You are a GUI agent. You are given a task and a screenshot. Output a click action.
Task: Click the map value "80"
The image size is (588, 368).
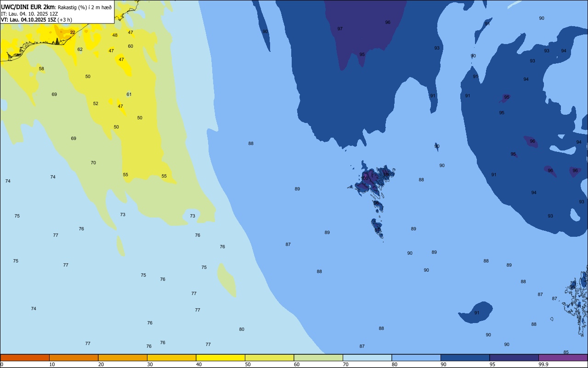click(x=242, y=329)
